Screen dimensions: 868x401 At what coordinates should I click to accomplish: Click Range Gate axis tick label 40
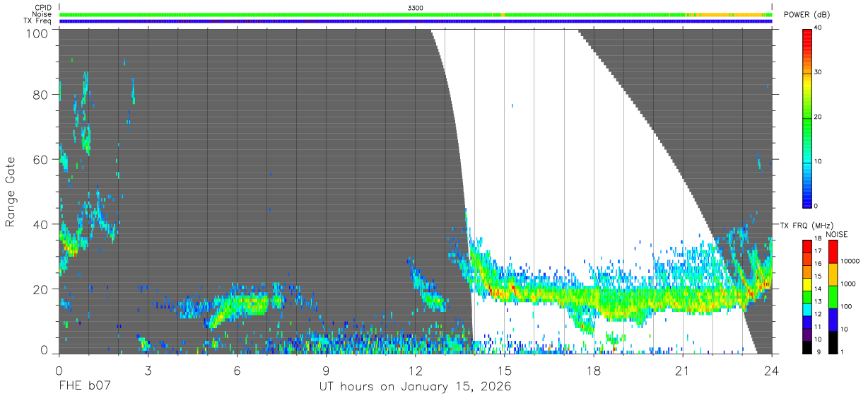tap(40, 224)
